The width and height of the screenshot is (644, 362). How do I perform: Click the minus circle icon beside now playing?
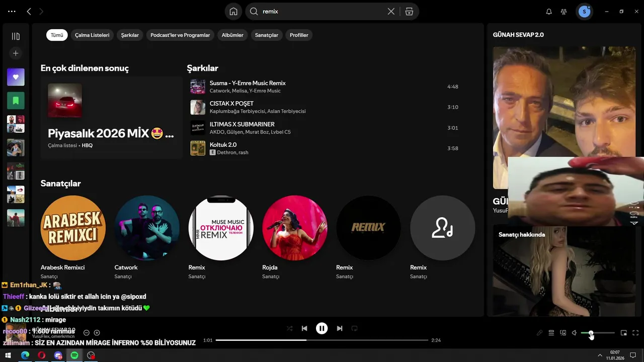click(87, 333)
